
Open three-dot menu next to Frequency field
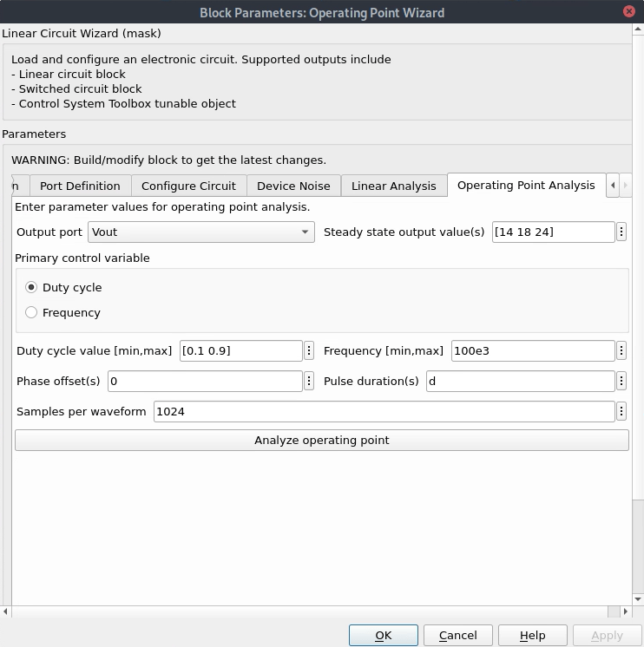(621, 350)
